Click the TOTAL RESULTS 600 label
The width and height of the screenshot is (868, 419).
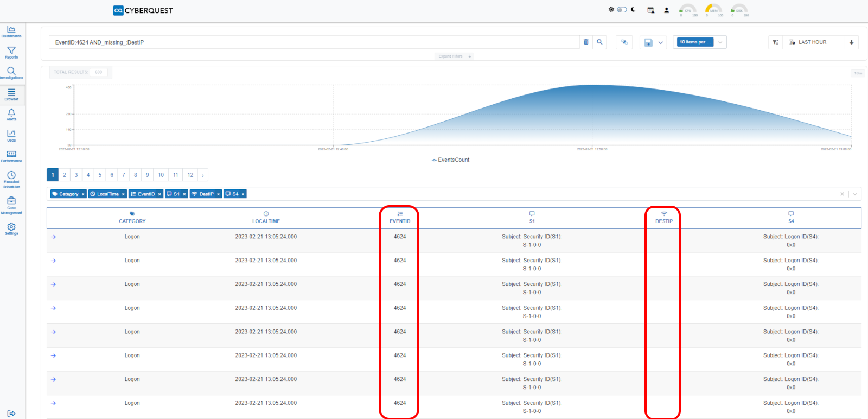coord(80,72)
